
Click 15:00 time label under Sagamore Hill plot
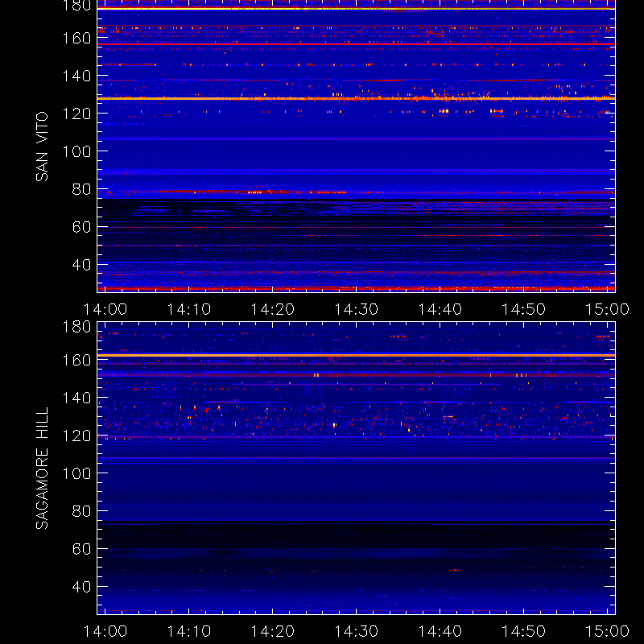click(607, 631)
